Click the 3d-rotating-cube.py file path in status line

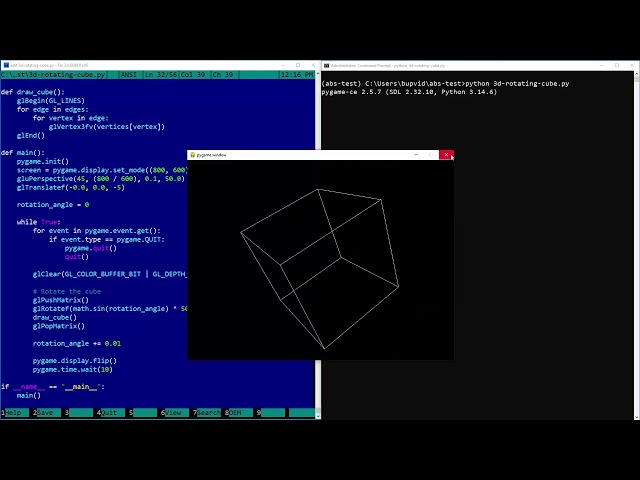click(x=53, y=75)
